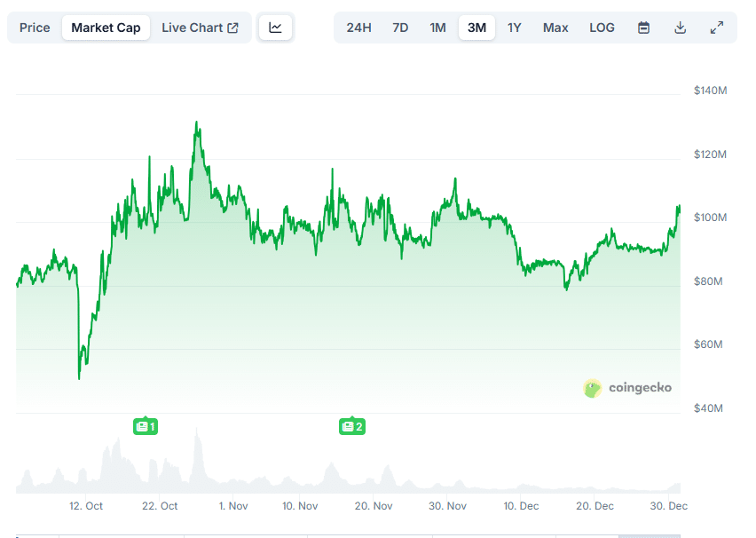Show the 1Y time range
This screenshot has width=756, height=538.
(515, 28)
